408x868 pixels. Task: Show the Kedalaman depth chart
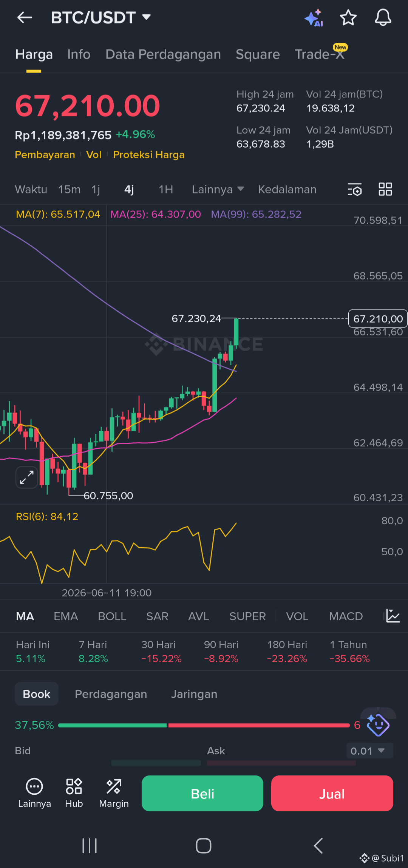(287, 189)
